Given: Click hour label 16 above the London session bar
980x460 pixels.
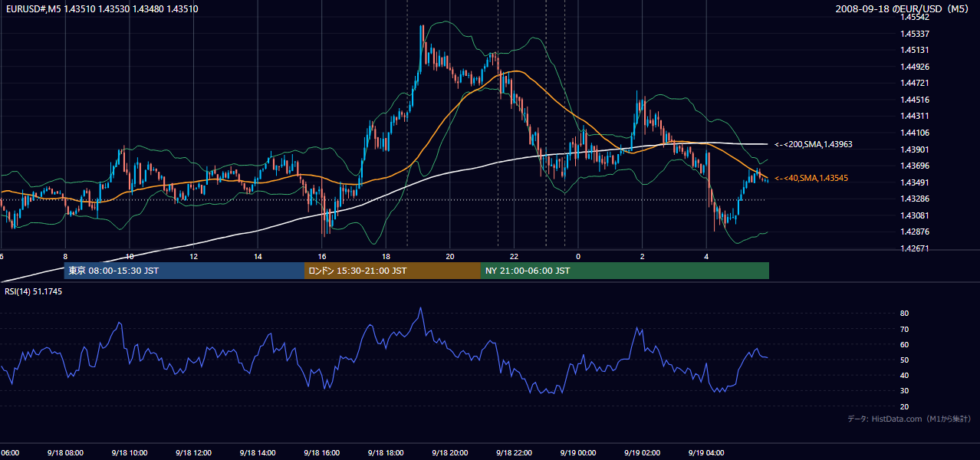Looking at the screenshot, I should [x=322, y=257].
